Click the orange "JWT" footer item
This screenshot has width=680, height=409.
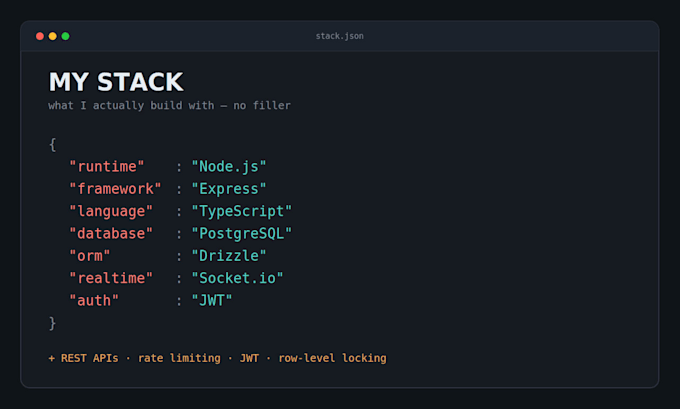coord(249,358)
